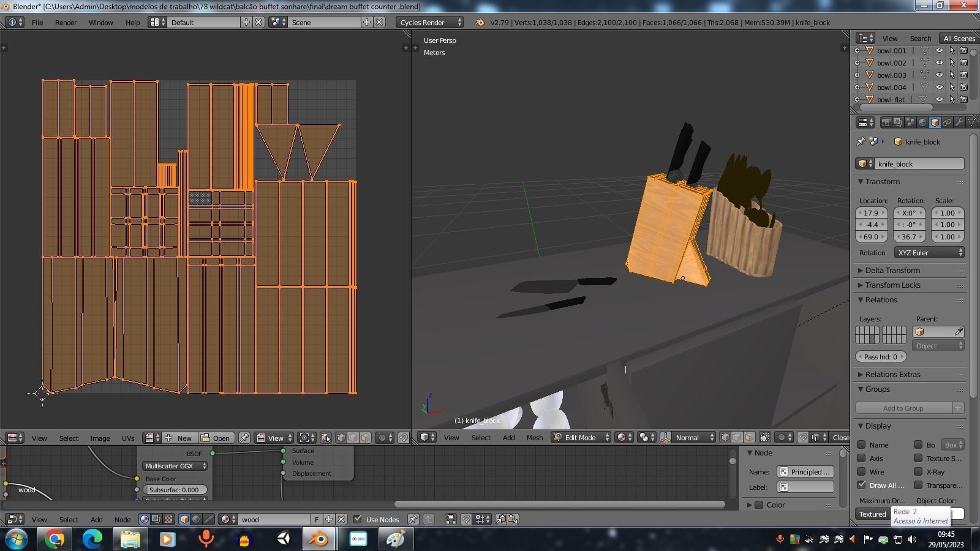Select the World properties globe icon
The width and height of the screenshot is (980, 551).
pos(922,122)
